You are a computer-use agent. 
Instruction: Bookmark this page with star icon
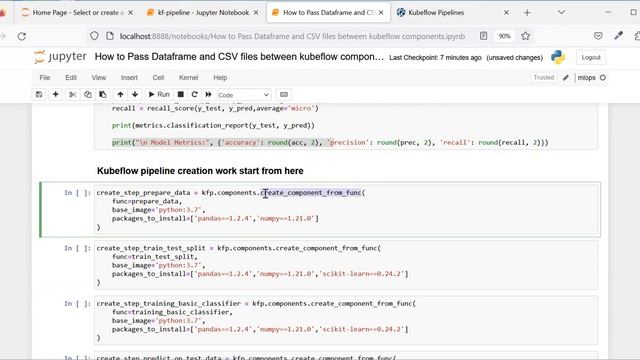tap(525, 36)
